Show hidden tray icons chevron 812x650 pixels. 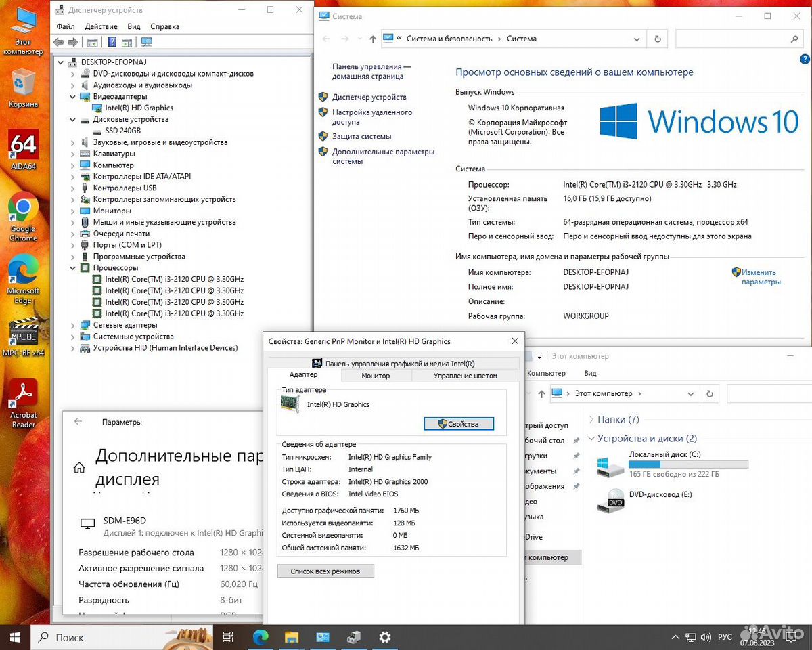(675, 637)
